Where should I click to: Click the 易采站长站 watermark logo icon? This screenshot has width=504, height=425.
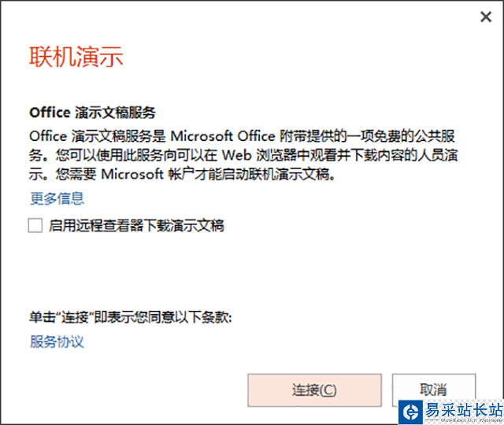coord(409,412)
